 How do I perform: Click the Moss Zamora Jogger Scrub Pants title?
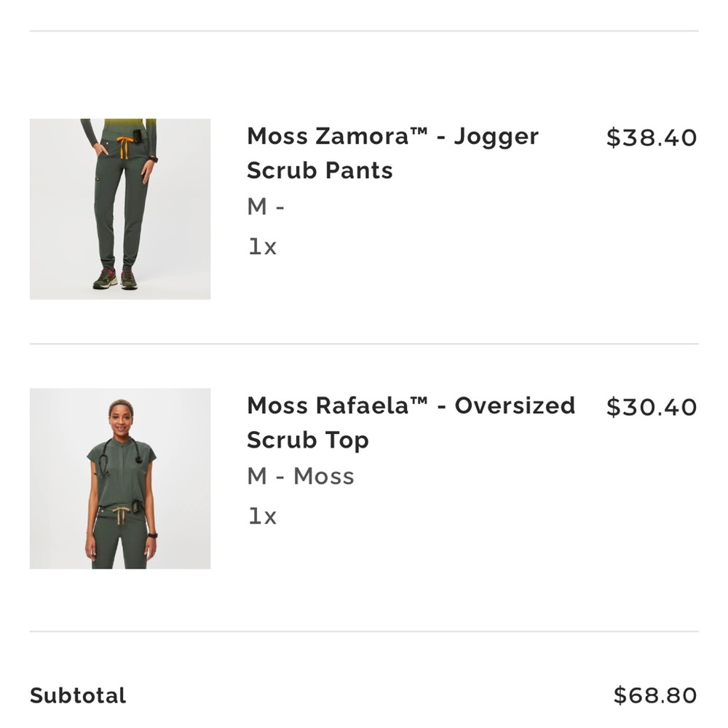point(392,153)
